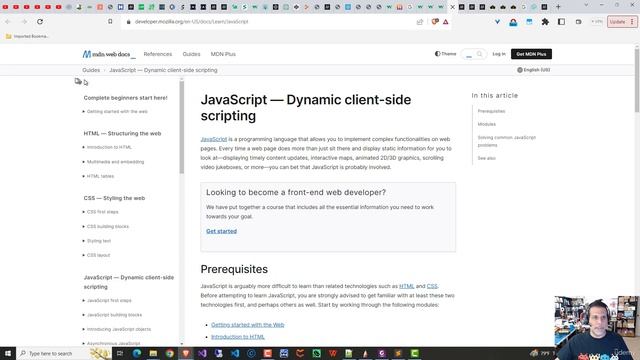
Task: Open a new browser tab with plus
Action: (558, 7)
